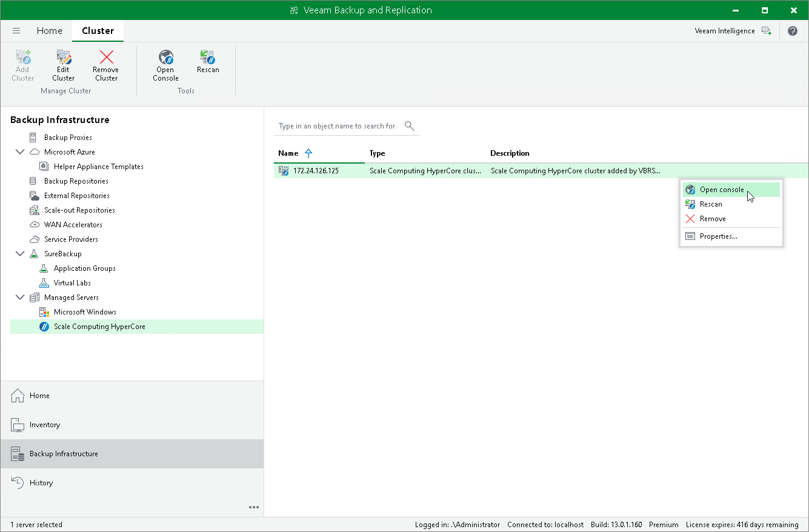Select the Cluster ribbon tab
This screenshot has height=532, width=809.
[x=98, y=31]
